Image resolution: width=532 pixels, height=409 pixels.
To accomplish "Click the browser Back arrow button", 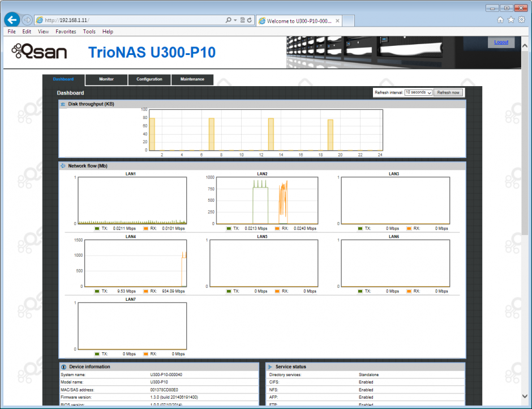I will [x=12, y=20].
